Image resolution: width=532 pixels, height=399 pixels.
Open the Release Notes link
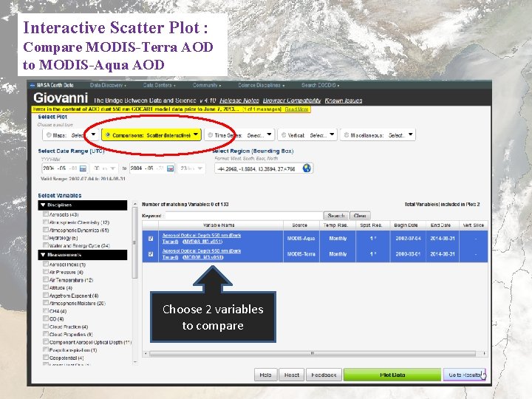tap(239, 100)
